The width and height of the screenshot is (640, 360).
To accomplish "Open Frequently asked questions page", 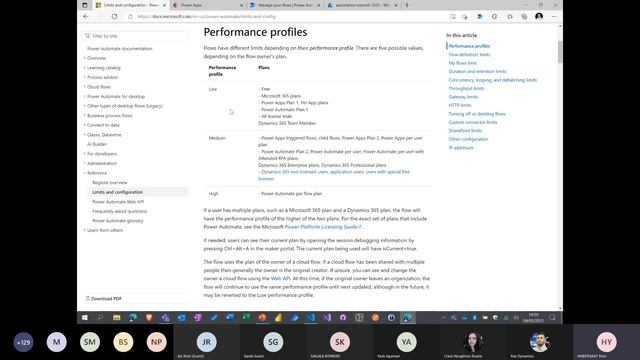I will tap(120, 211).
